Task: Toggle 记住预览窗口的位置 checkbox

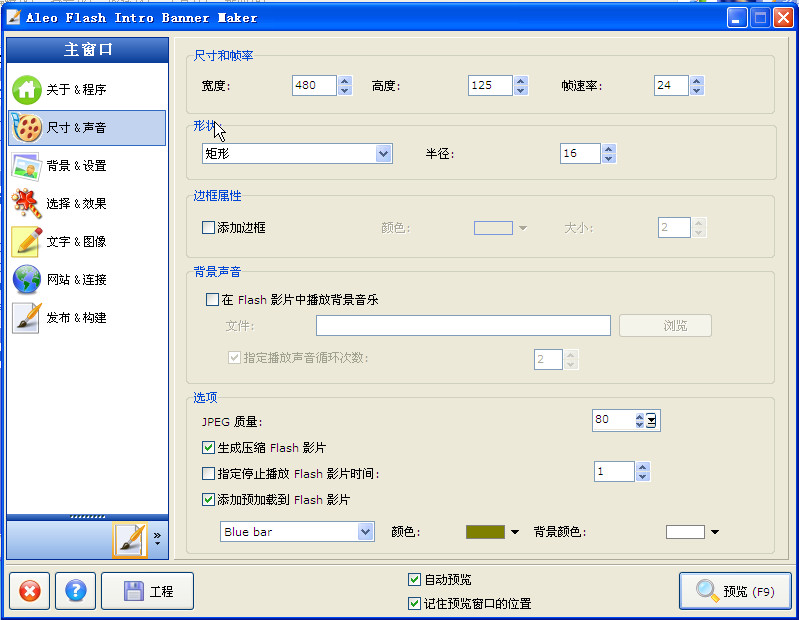Action: (x=414, y=604)
